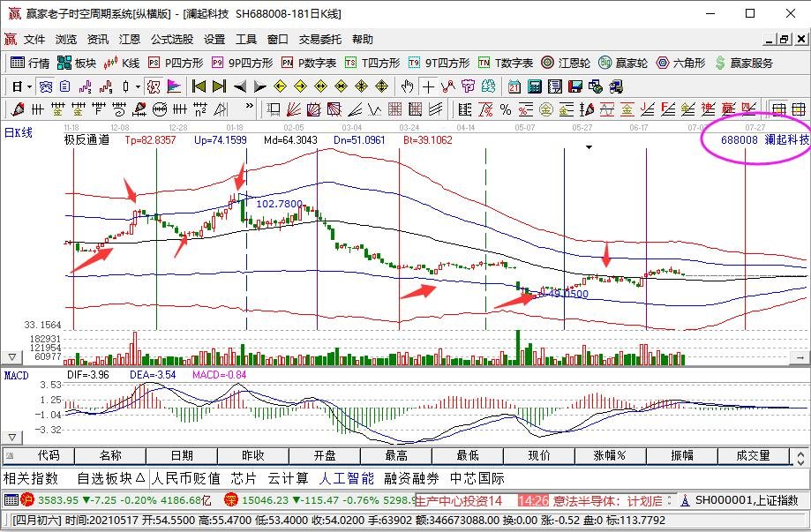Click the yellow diamond right-arrow icon

point(301,86)
